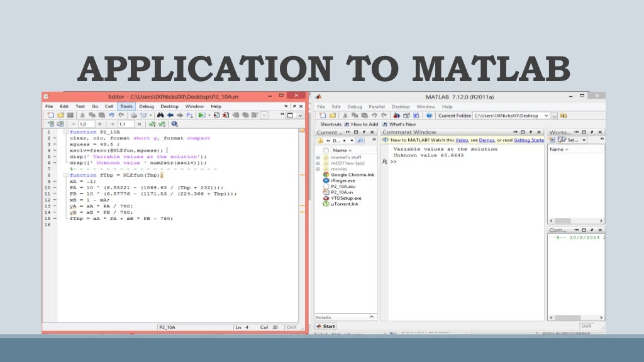The height and width of the screenshot is (362, 644).
Task: Click Undo arrow in Editor toolbar
Action: point(111,116)
